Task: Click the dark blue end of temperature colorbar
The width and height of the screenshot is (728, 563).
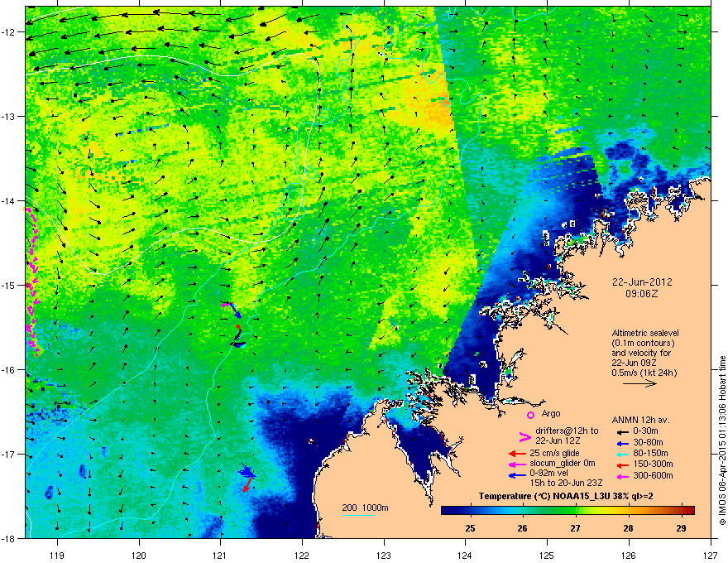Action: (448, 510)
